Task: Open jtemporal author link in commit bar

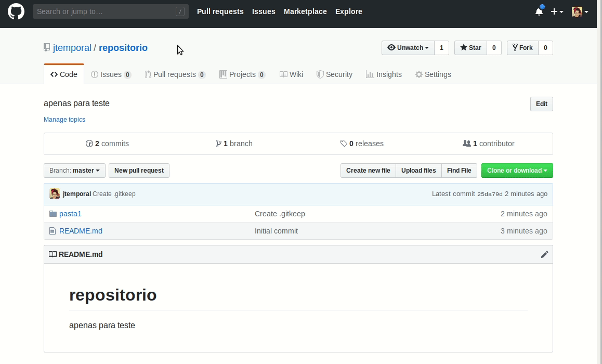Action: tap(77, 194)
